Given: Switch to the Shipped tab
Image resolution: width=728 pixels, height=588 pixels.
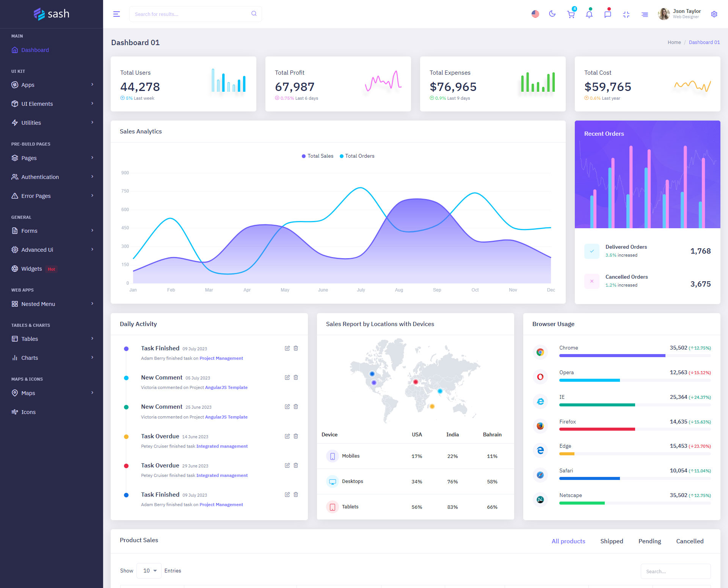Looking at the screenshot, I should click(x=611, y=541).
